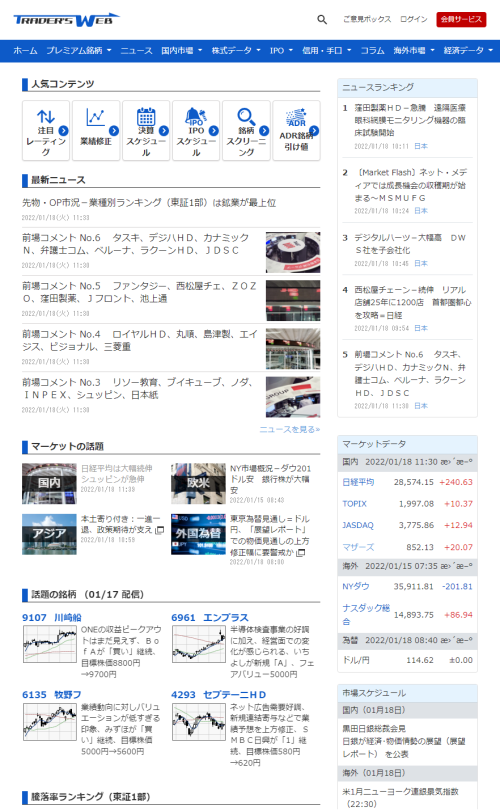Click the search magnifier icon

click(x=322, y=20)
